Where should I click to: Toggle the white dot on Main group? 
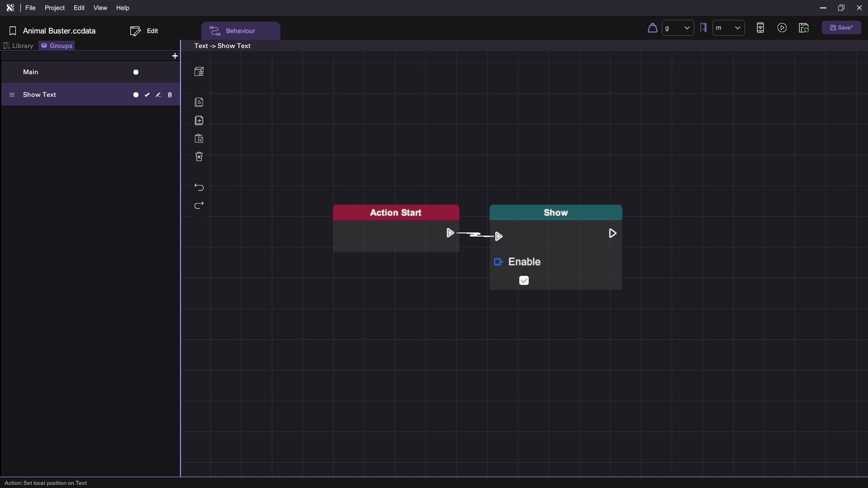tap(136, 72)
